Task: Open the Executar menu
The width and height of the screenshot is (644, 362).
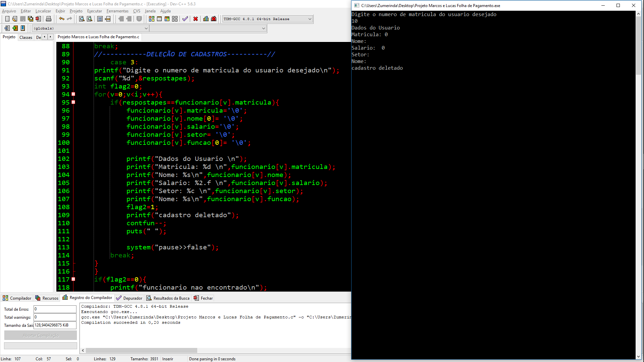Action: 95,11
